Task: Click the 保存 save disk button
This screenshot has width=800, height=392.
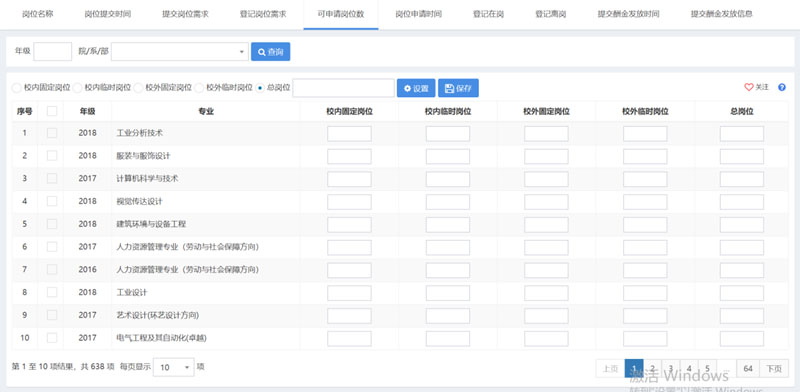Action: [458, 88]
